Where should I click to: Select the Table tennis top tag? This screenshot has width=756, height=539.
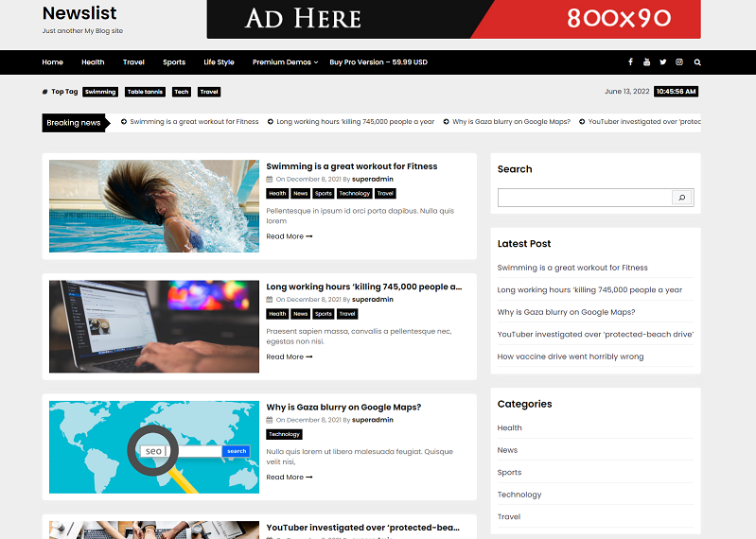[x=145, y=92]
